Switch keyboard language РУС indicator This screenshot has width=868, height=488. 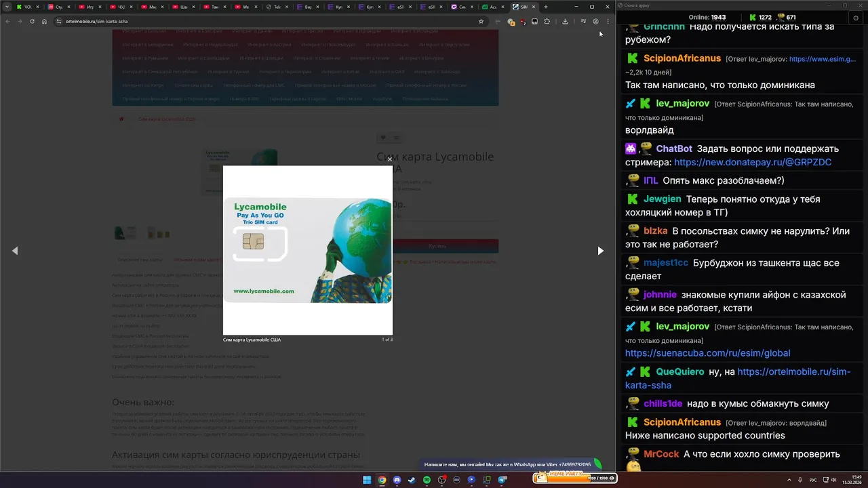tap(813, 480)
